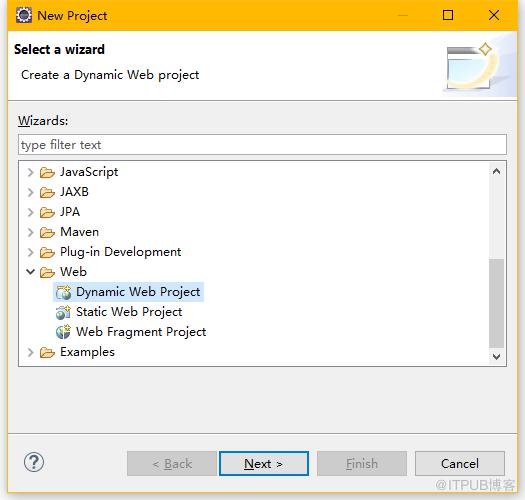Collapse the Web category
The height and width of the screenshot is (500, 525).
pos(30,272)
